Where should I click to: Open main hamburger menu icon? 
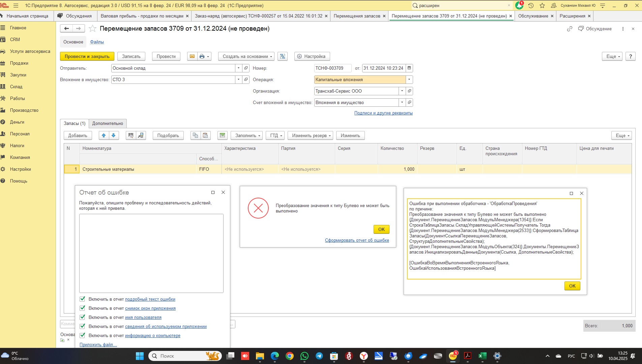click(16, 5)
